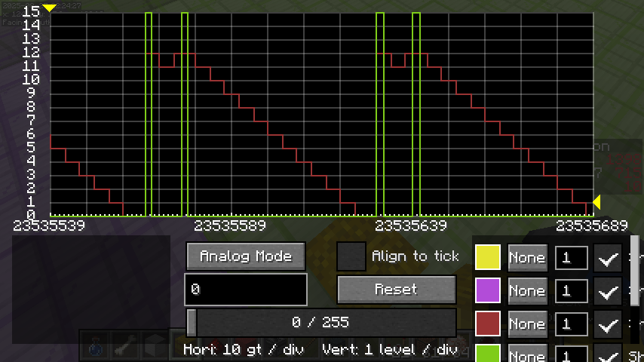Click the Vert: 1 level / div label
Screen dimensions: 644x362
pos(390,350)
